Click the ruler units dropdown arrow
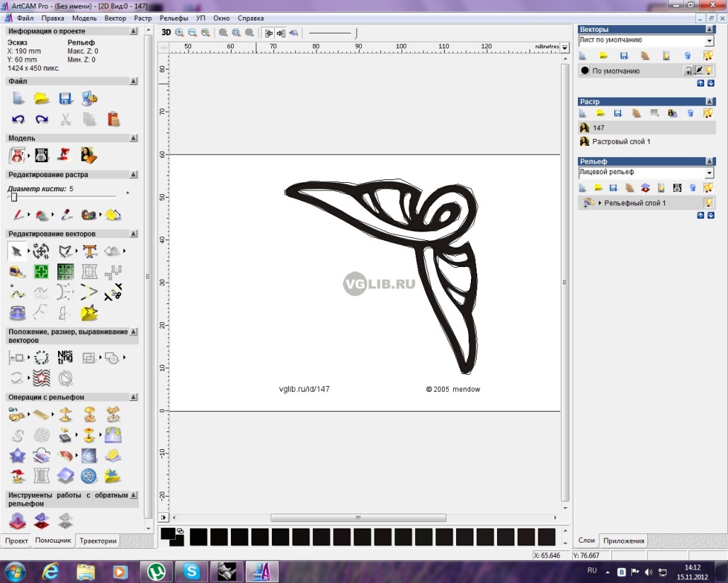This screenshot has height=583, width=728. point(564,47)
